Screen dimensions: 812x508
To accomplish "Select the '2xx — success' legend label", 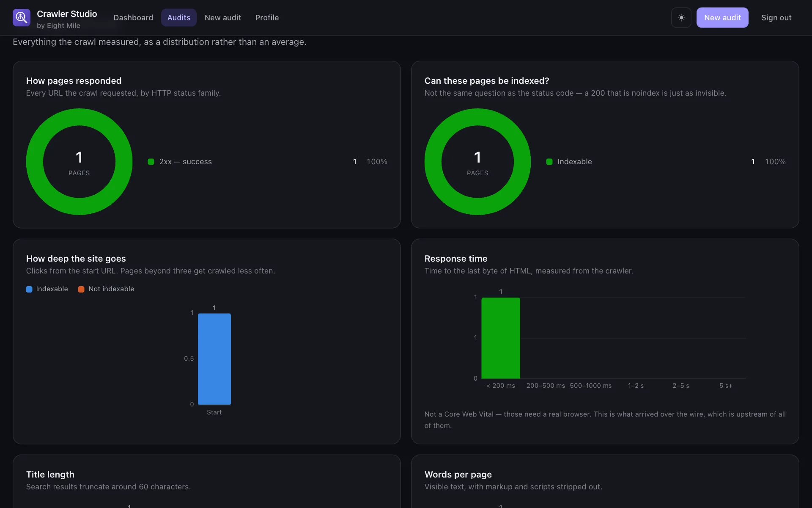I will tap(186, 162).
